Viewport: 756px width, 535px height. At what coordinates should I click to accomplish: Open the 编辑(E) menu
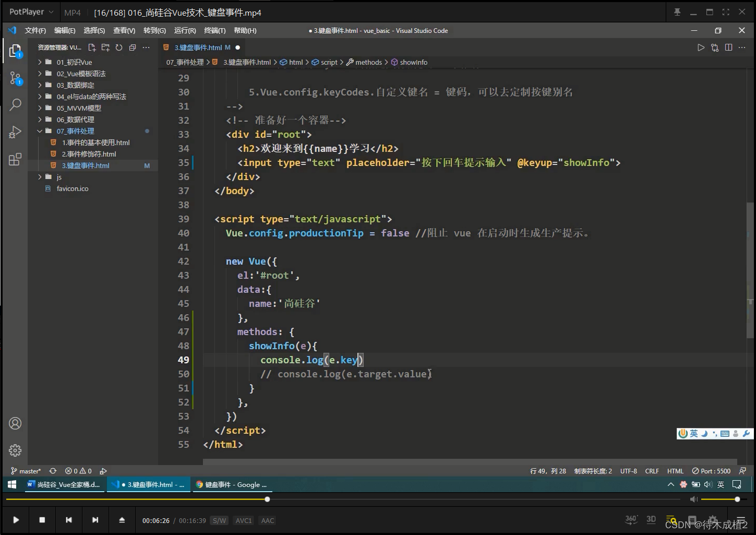(x=65, y=30)
